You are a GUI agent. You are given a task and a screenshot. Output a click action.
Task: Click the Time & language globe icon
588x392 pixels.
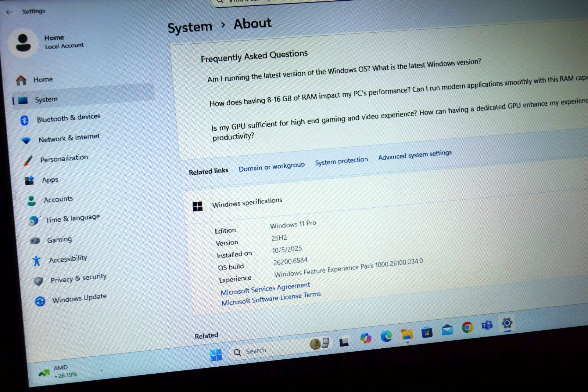click(33, 221)
